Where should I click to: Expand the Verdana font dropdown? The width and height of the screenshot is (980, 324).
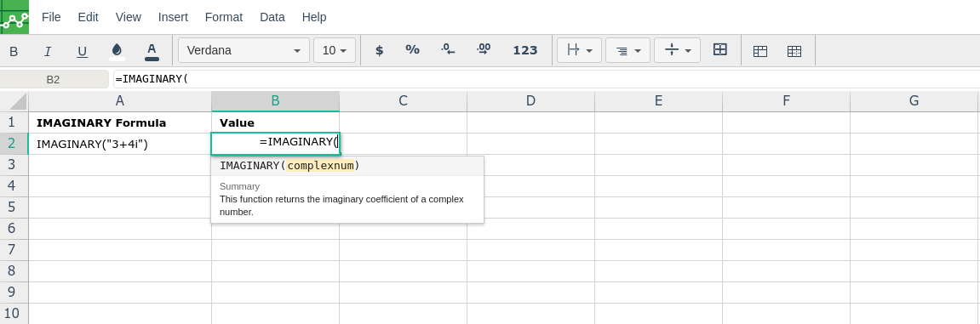click(x=244, y=50)
